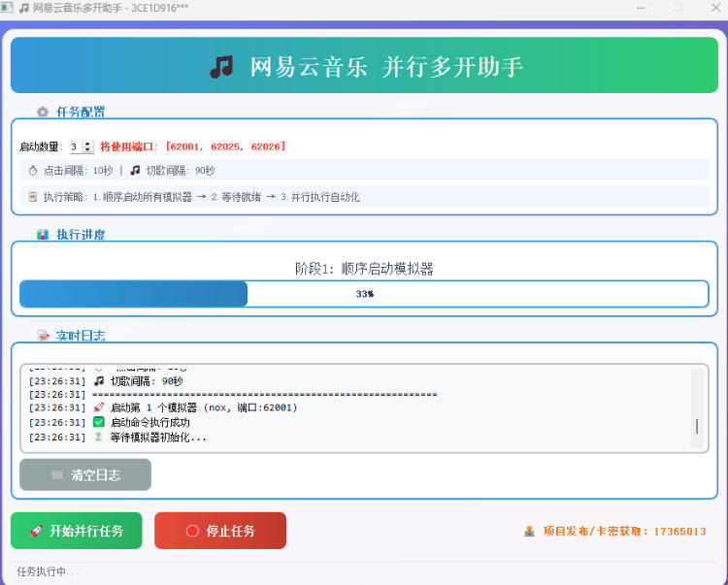Close the application window
This screenshot has height=585, width=728.
715,8
